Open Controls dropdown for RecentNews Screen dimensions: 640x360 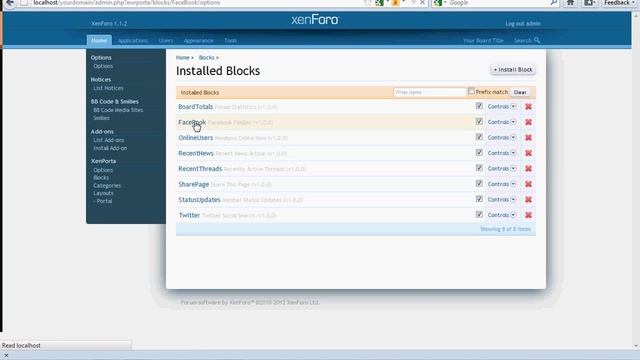(502, 153)
